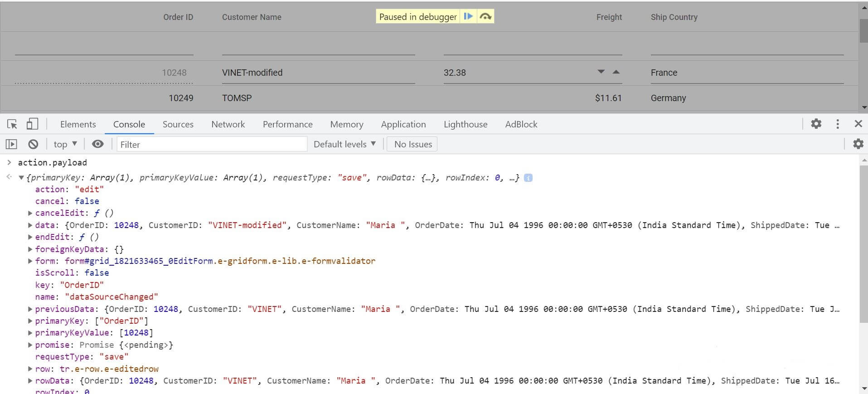Switch to the Network tab

[228, 124]
